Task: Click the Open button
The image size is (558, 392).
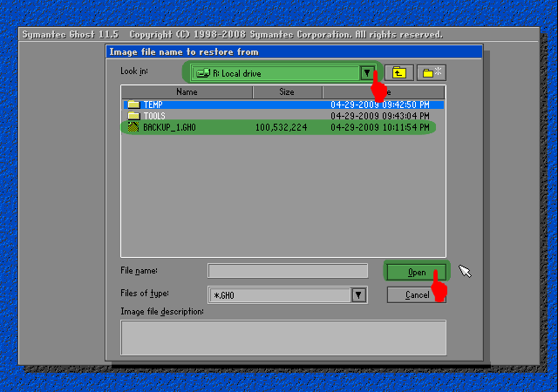Action: (x=417, y=273)
